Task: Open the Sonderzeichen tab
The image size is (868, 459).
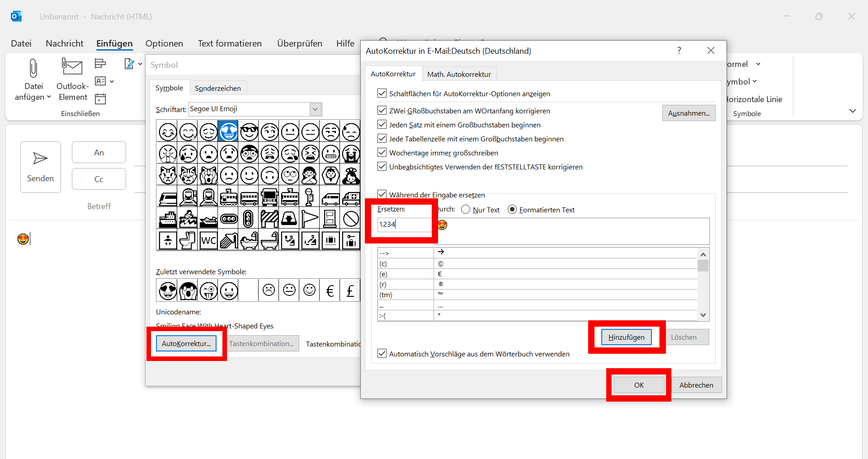Action: click(217, 88)
